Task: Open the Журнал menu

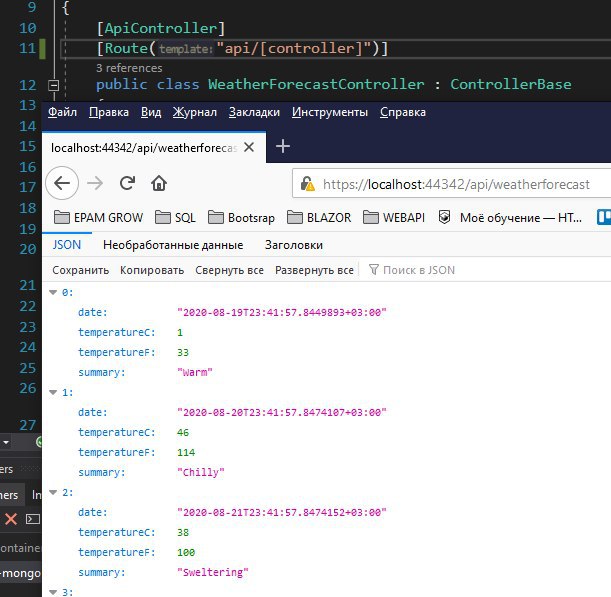Action: pos(195,112)
